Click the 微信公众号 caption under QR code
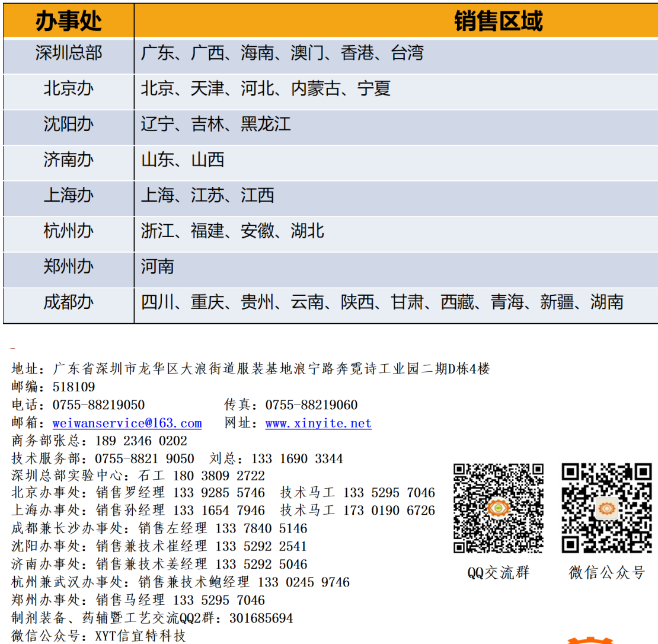 [x=606, y=572]
